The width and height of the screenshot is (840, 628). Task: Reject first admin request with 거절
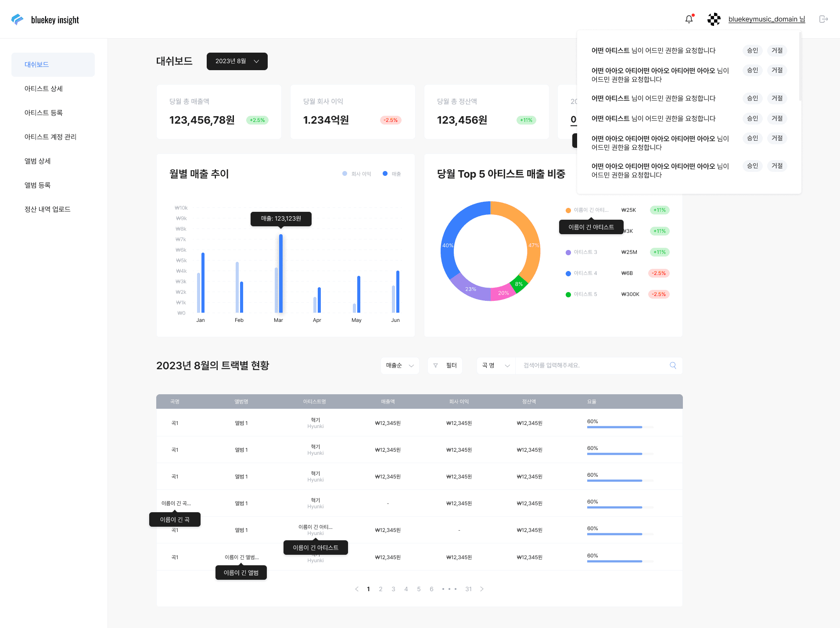tap(777, 50)
